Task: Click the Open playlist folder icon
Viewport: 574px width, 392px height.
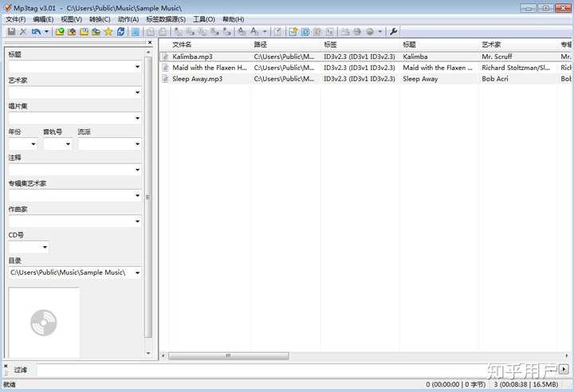Action: (x=84, y=32)
